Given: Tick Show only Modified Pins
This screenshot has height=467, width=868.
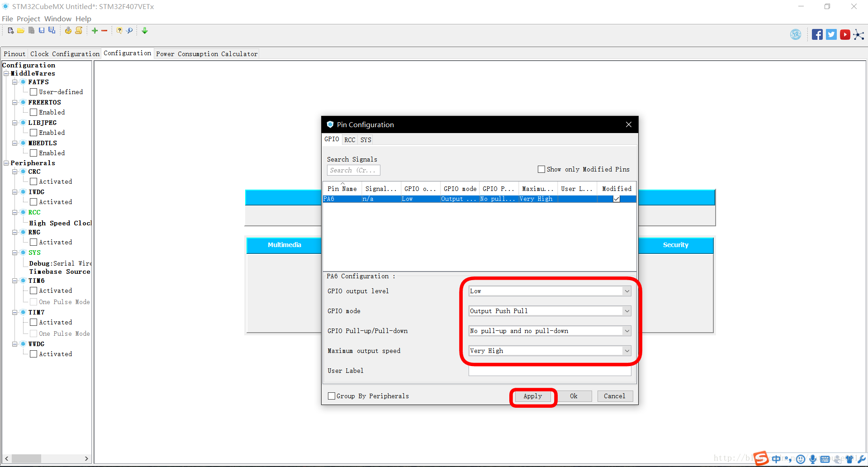Looking at the screenshot, I should point(541,169).
